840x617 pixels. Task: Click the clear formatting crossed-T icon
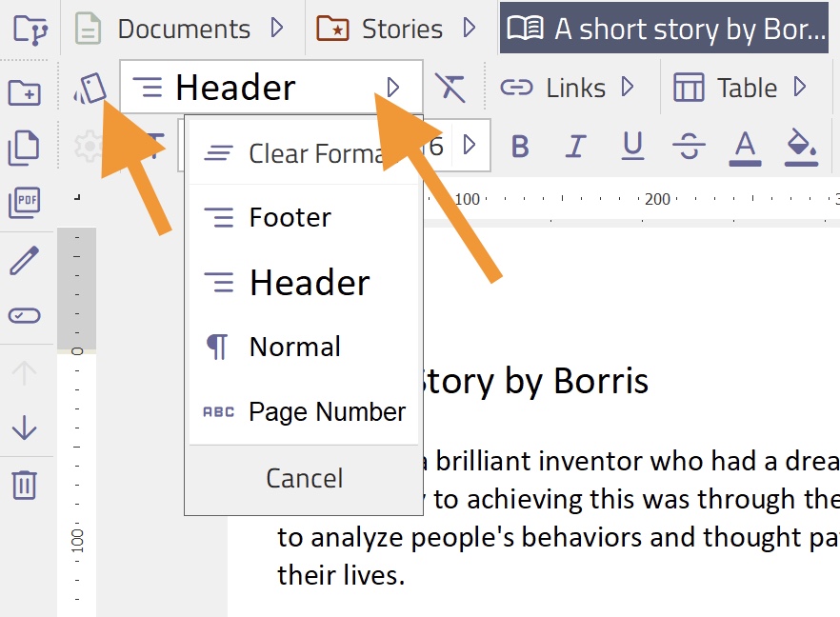[450, 88]
